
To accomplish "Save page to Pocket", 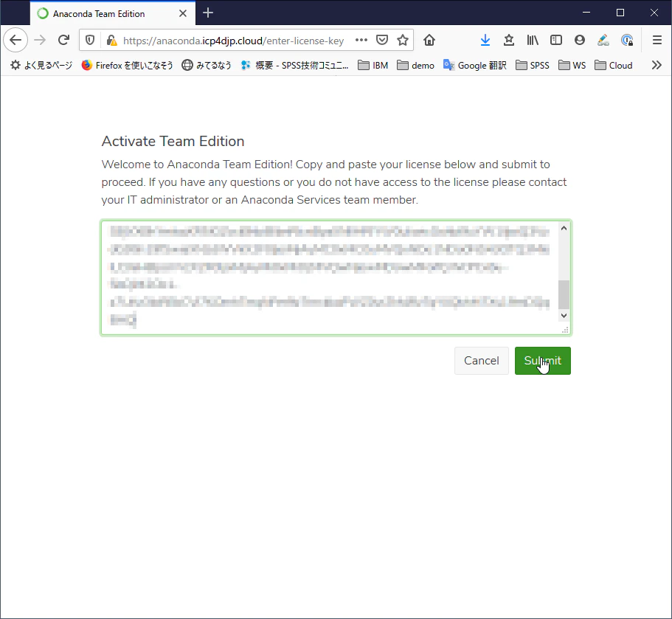I will click(382, 41).
